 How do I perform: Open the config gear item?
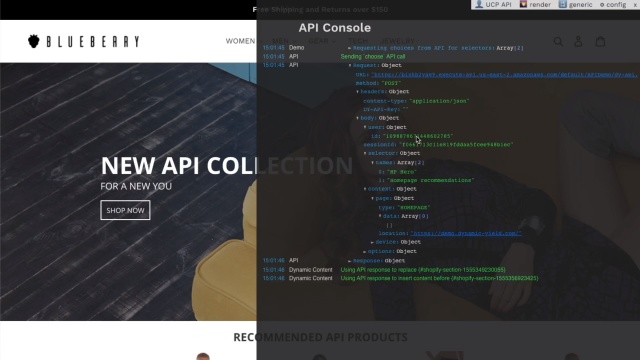point(613,4)
